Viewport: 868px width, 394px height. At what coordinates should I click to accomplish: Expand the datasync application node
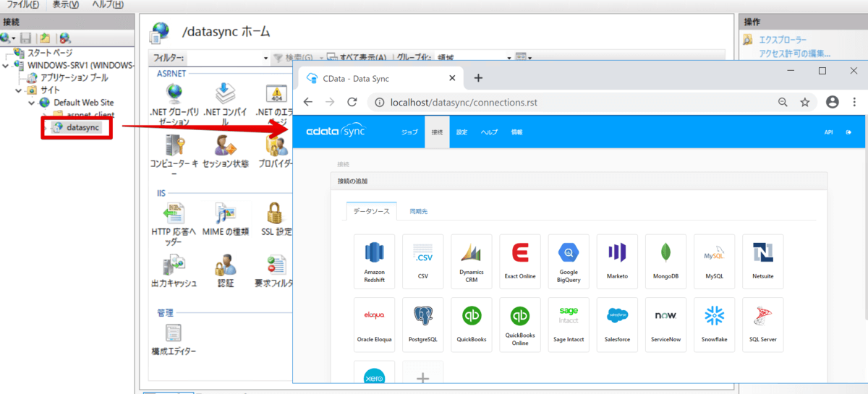[45, 127]
